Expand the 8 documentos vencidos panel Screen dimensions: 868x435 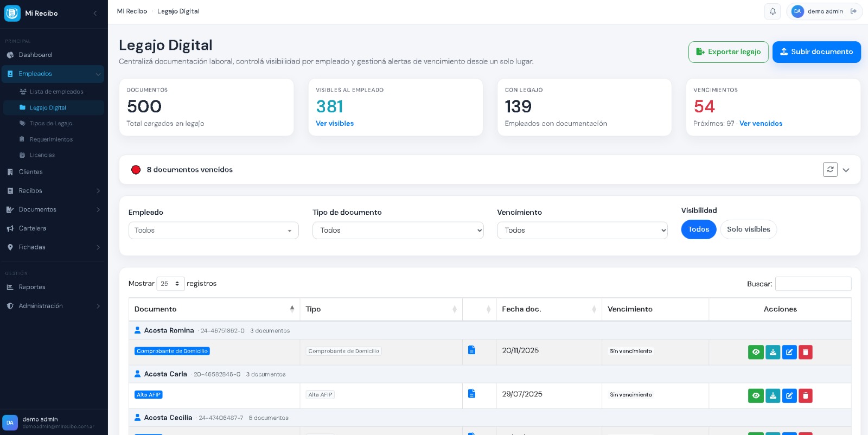point(846,170)
